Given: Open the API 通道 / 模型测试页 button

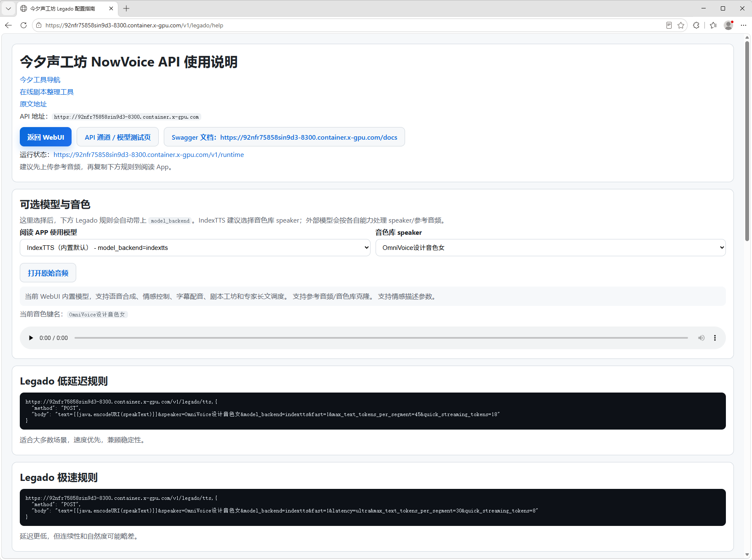Looking at the screenshot, I should (x=117, y=137).
